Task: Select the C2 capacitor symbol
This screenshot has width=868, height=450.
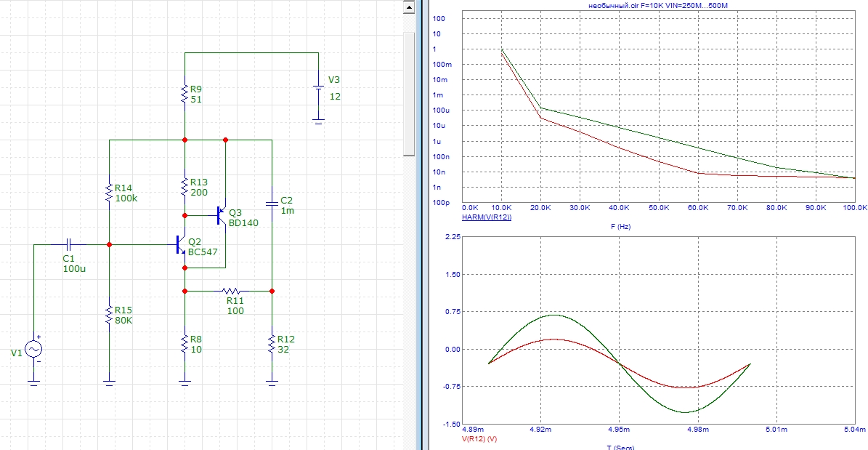Action: coord(272,204)
